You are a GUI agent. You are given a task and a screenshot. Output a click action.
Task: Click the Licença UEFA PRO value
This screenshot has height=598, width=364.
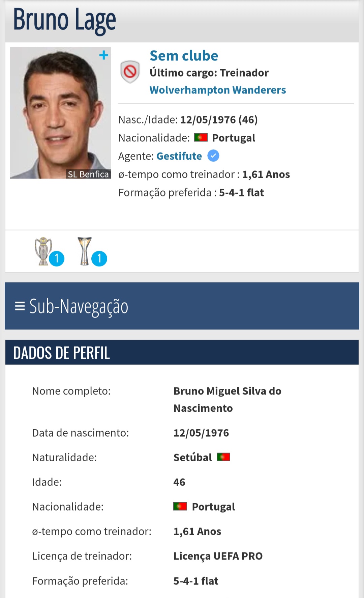218,556
